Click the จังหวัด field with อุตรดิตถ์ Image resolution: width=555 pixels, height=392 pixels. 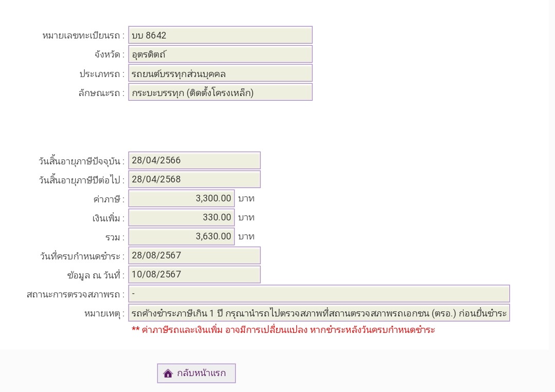[220, 54]
